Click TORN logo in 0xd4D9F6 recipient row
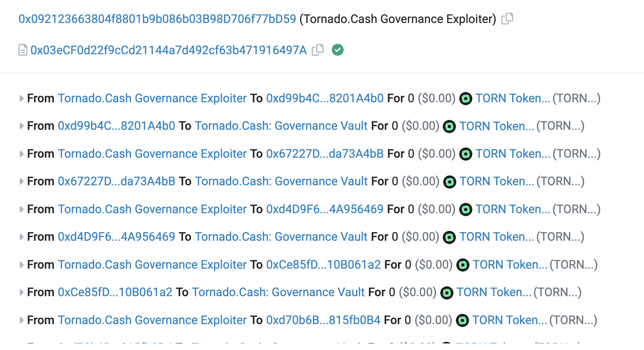This screenshot has width=644, height=350. pos(465,210)
